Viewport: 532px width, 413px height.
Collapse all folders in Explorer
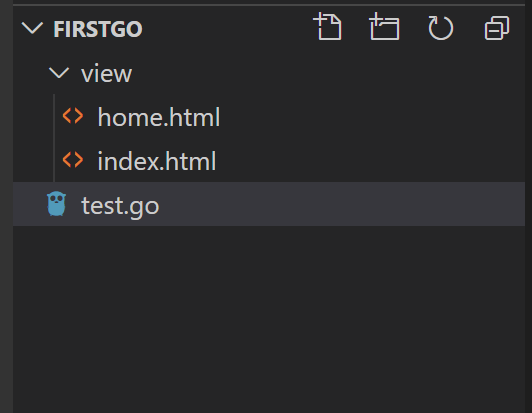point(497,28)
